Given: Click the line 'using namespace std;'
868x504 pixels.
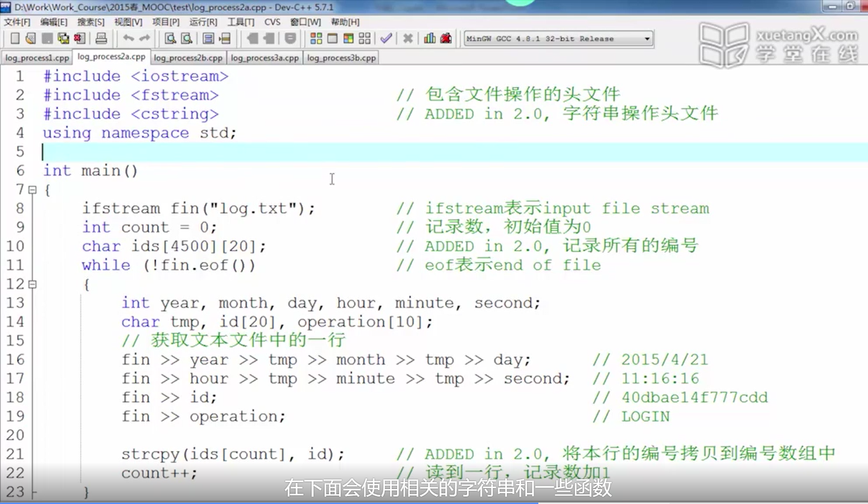Looking at the screenshot, I should (x=140, y=133).
